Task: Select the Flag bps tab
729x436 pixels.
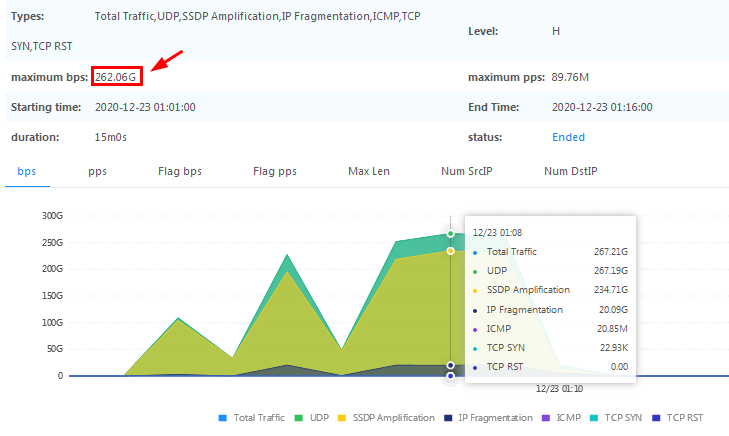Action: (x=180, y=171)
